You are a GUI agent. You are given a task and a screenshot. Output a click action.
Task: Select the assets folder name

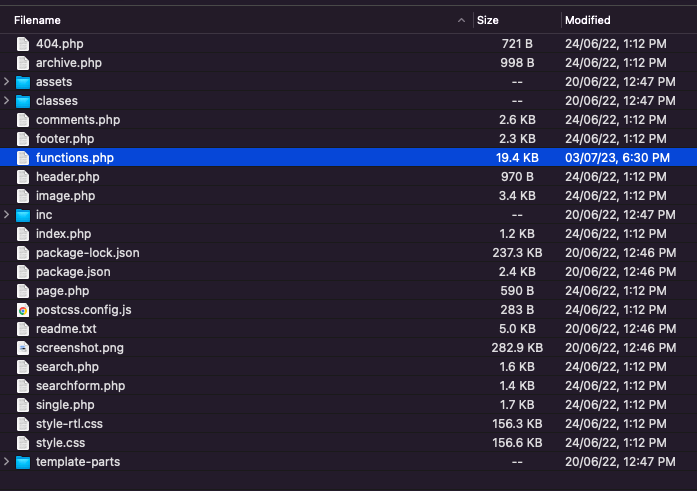54,82
